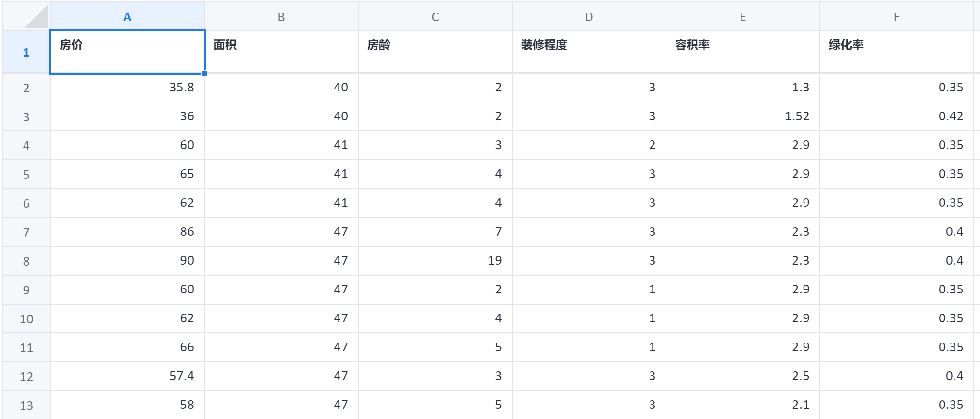Image resolution: width=980 pixels, height=419 pixels.
Task: Select row 13 header
Action: (26, 405)
